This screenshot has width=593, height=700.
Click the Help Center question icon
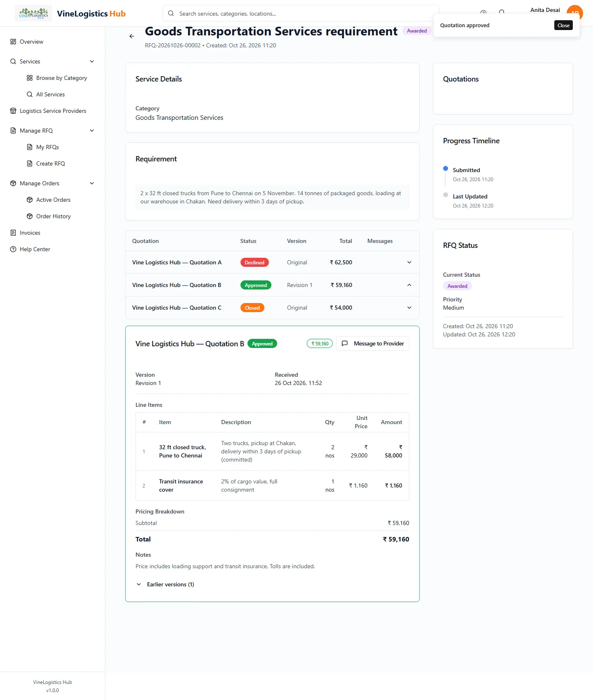(13, 249)
